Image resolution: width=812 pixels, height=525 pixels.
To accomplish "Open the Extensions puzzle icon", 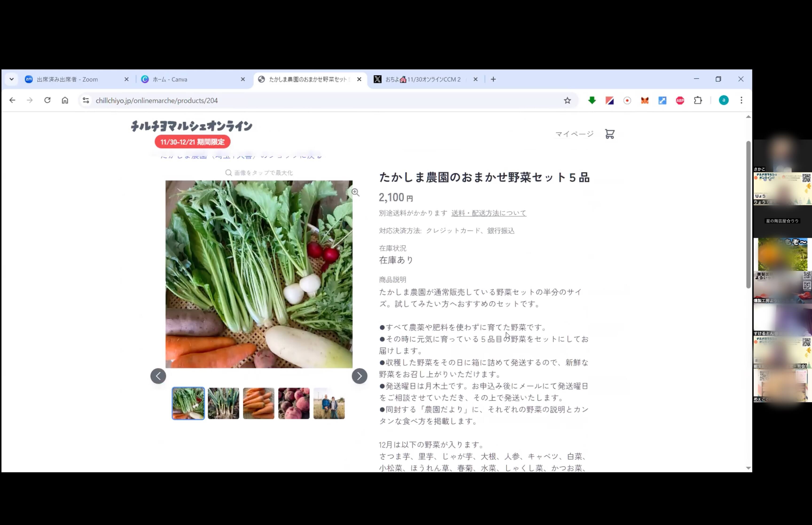I will click(698, 101).
